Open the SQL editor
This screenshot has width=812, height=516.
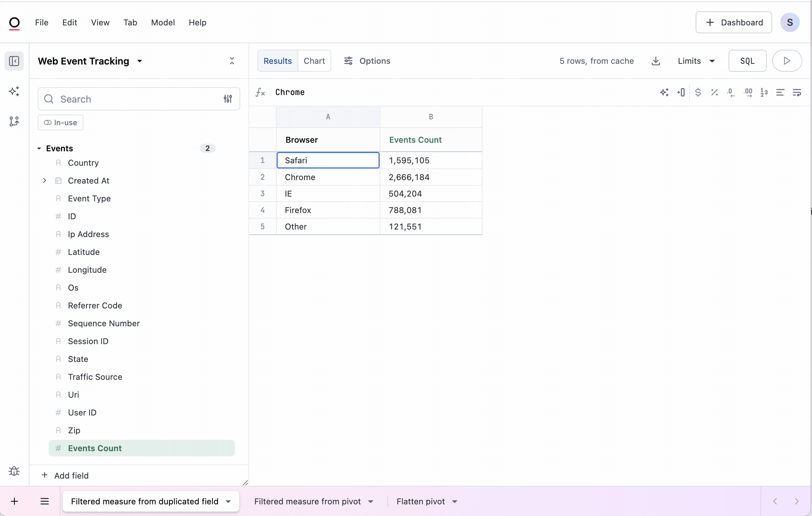(x=747, y=61)
